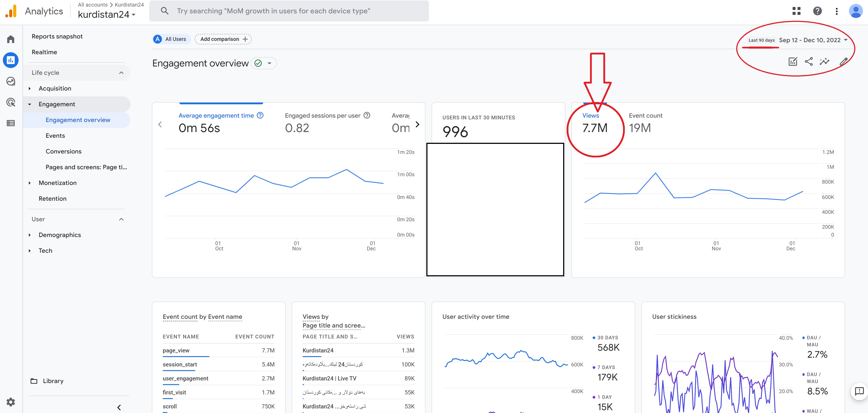The width and height of the screenshot is (868, 413).
Task: Open the kurdistan24 property selector
Action: click(106, 14)
